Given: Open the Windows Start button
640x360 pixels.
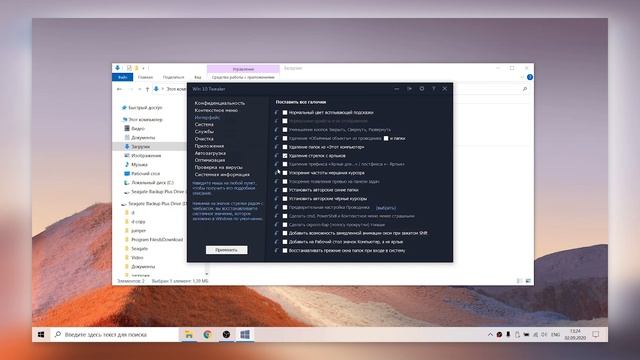Looking at the screenshot, I should [x=41, y=334].
